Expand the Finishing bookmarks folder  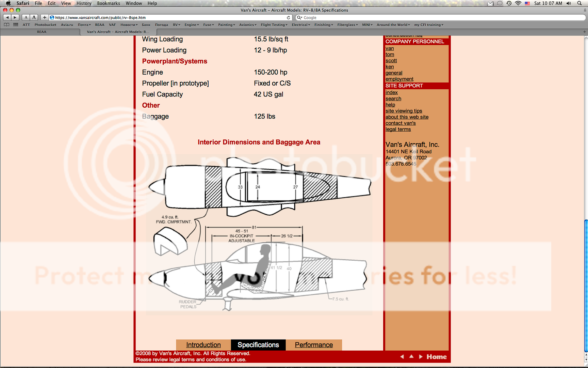click(324, 25)
